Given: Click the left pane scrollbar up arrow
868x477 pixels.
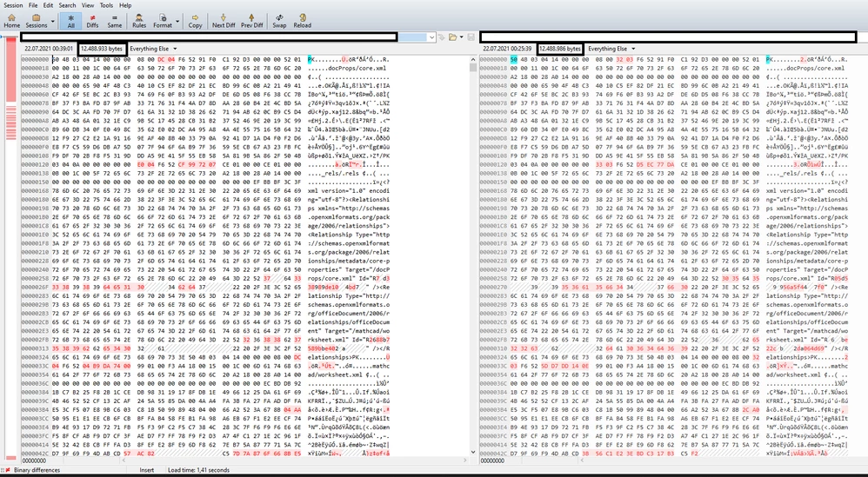Looking at the screenshot, I should 473,59.
